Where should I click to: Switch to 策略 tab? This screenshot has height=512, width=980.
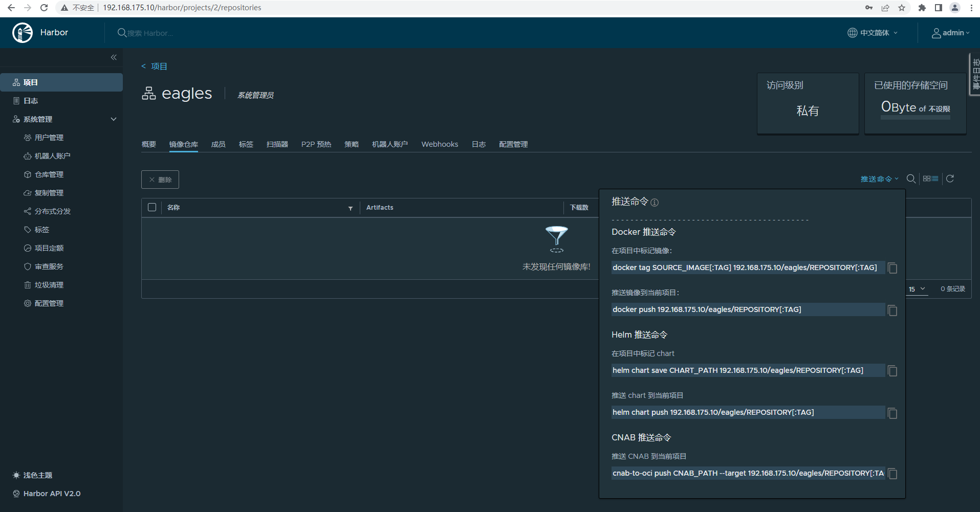coord(352,144)
